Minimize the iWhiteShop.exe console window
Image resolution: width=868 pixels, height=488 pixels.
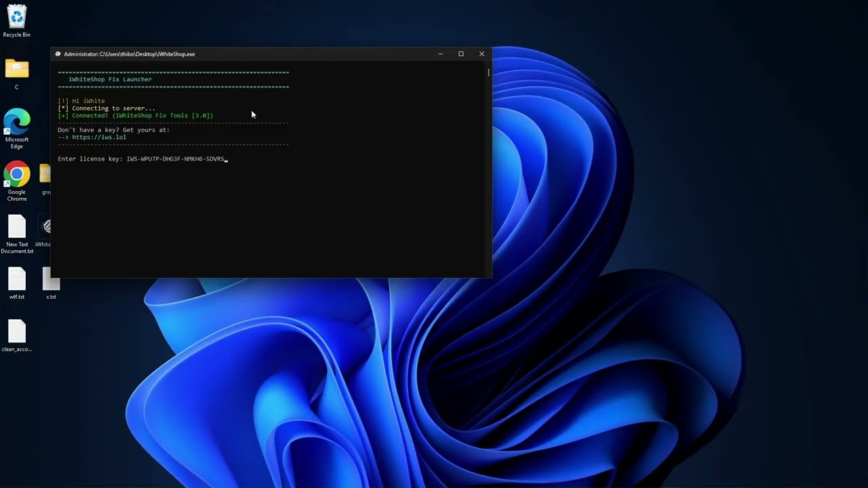[x=441, y=54]
